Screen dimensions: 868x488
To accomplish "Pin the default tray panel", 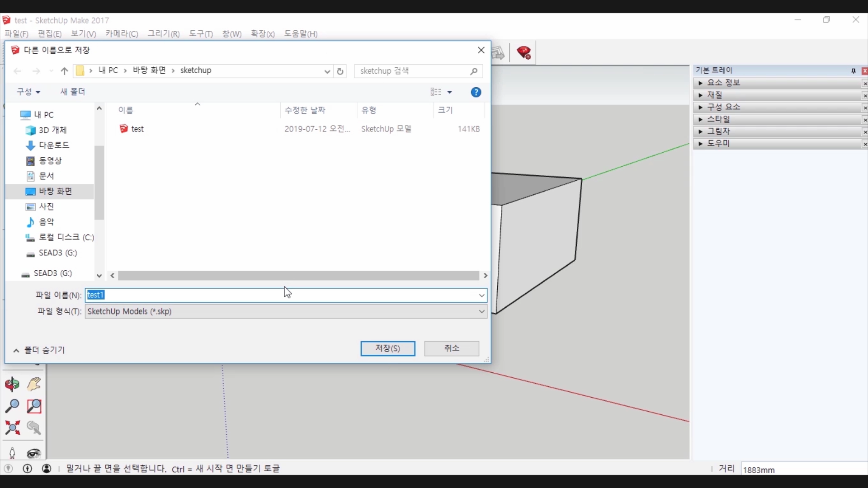I will pos(853,71).
